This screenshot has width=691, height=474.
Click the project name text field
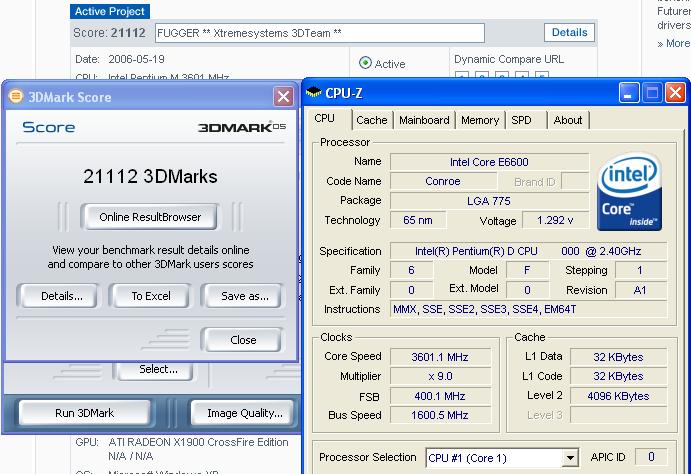[x=320, y=33]
